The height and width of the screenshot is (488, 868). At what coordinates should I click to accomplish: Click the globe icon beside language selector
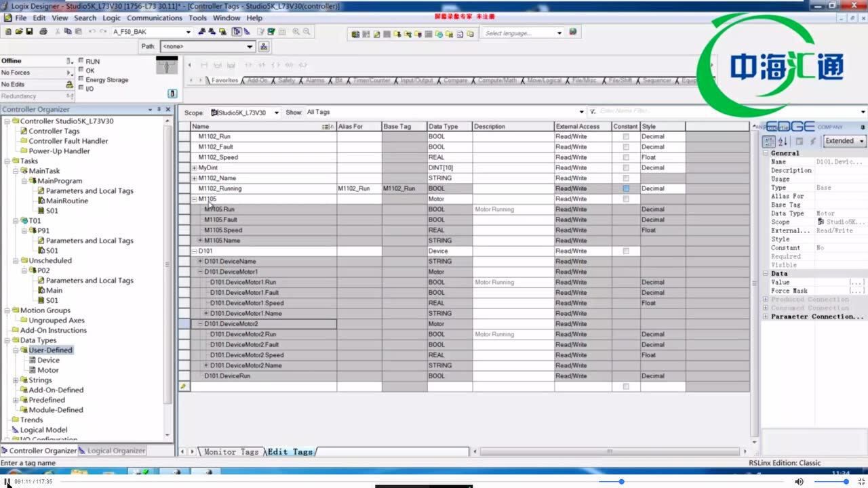click(573, 33)
